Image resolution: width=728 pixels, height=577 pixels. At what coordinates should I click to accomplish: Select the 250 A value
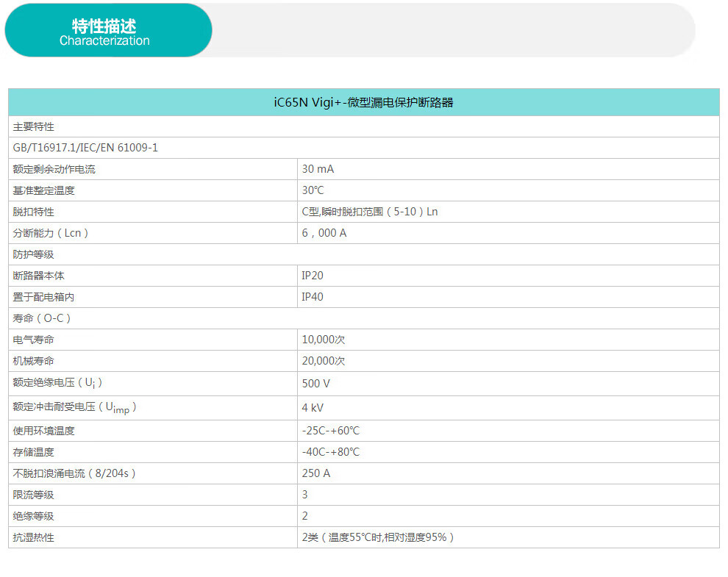[x=316, y=473]
